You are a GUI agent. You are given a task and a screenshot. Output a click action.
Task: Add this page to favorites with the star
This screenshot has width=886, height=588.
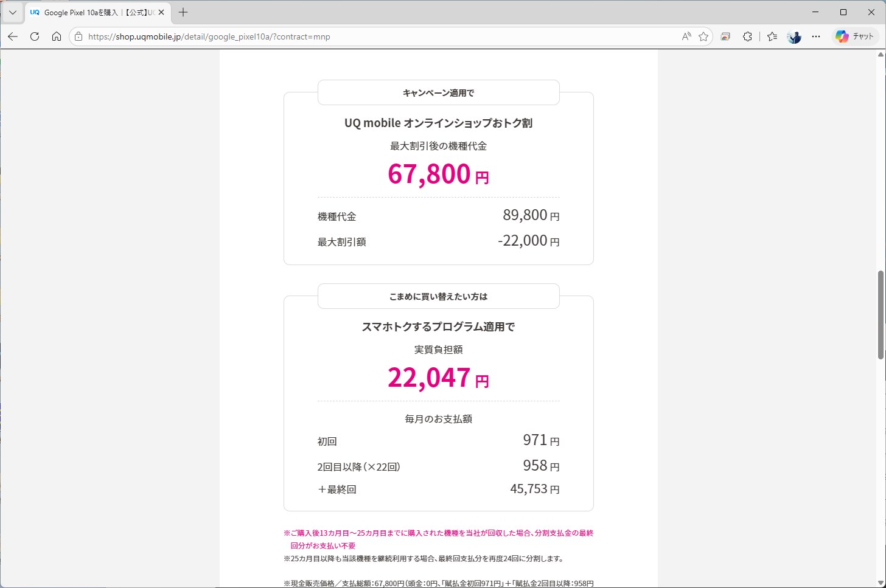tap(703, 36)
